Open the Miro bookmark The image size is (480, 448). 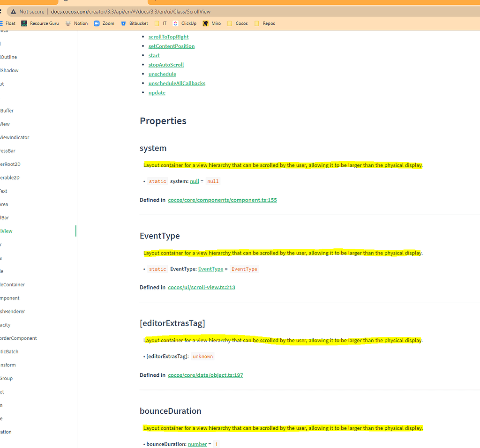[211, 23]
